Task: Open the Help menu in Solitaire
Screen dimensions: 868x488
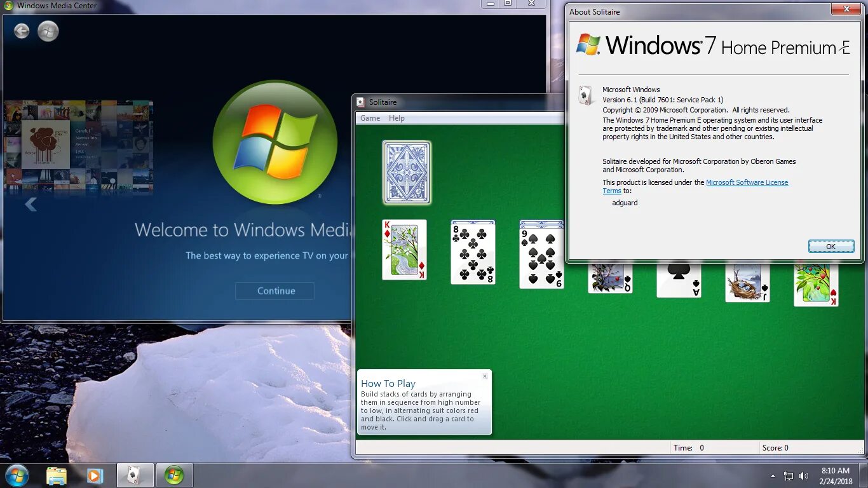Action: tap(397, 118)
